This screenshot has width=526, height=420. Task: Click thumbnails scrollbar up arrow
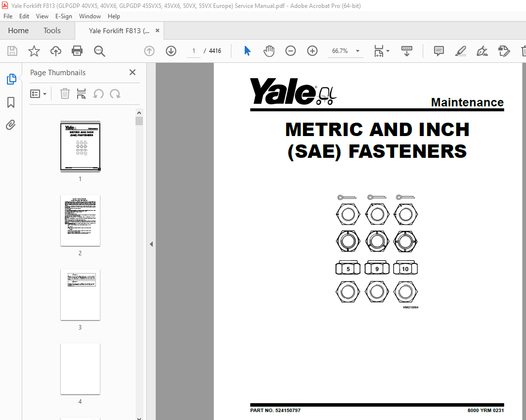click(x=139, y=113)
